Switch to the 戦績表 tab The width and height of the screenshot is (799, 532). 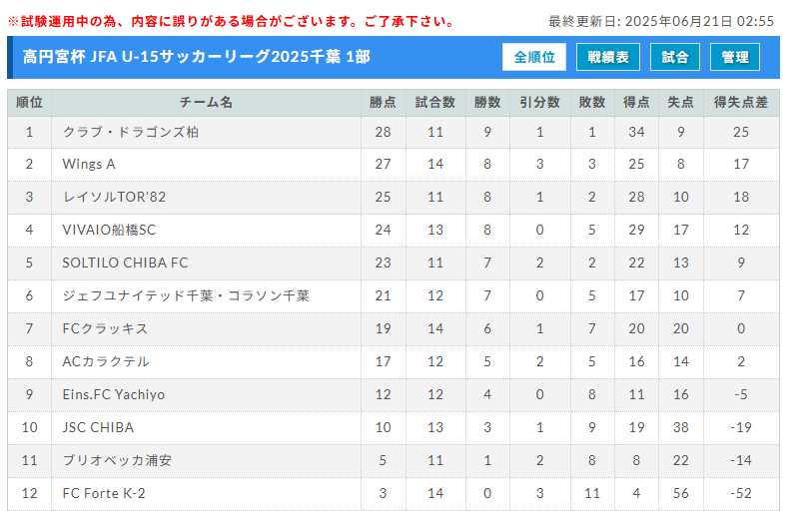608,57
